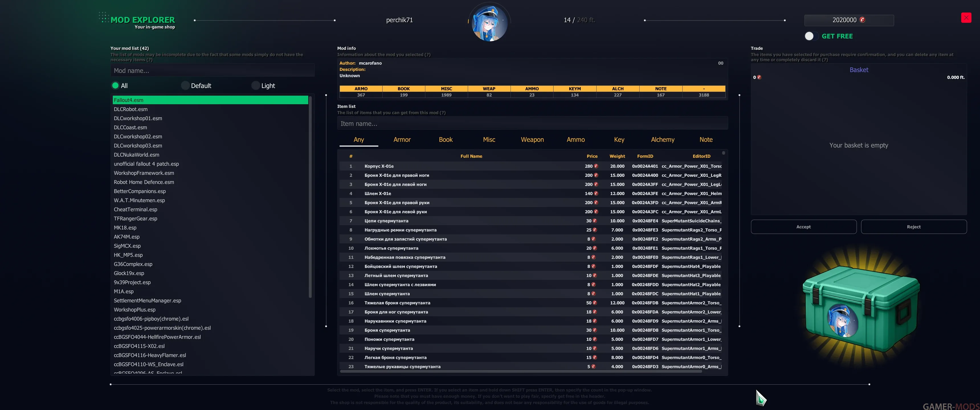980x410 pixels.
Task: Select the WEAP category counter tile
Action: (489, 92)
